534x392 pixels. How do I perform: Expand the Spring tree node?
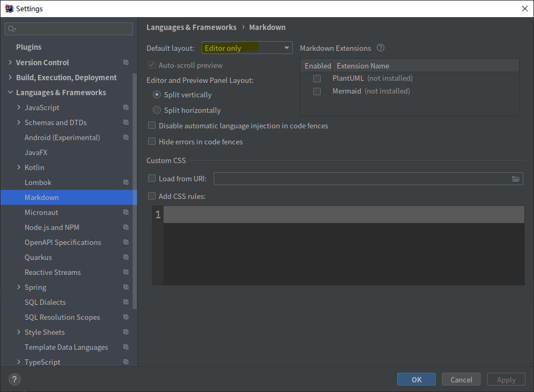(x=19, y=287)
